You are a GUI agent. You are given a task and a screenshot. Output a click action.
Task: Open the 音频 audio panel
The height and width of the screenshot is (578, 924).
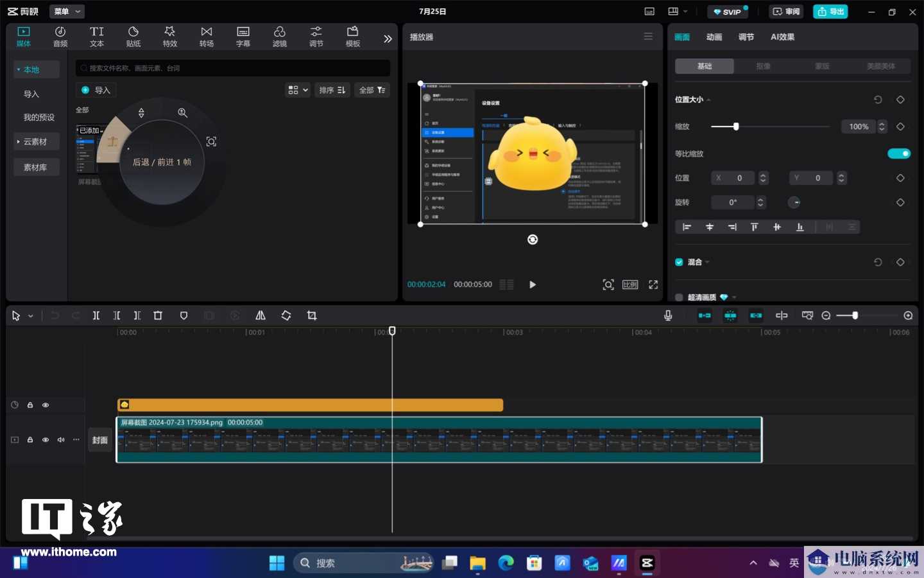click(x=60, y=37)
